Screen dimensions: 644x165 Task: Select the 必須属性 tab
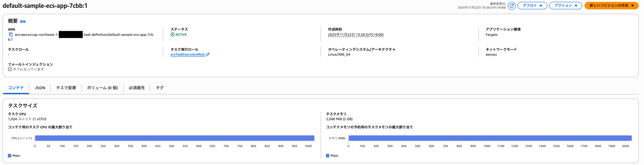(x=137, y=88)
